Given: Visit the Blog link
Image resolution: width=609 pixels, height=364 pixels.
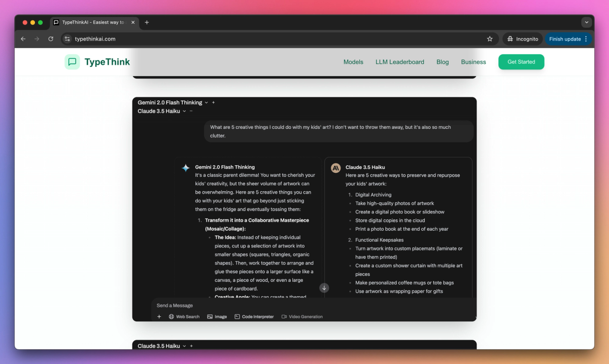Looking at the screenshot, I should pyautogui.click(x=442, y=62).
